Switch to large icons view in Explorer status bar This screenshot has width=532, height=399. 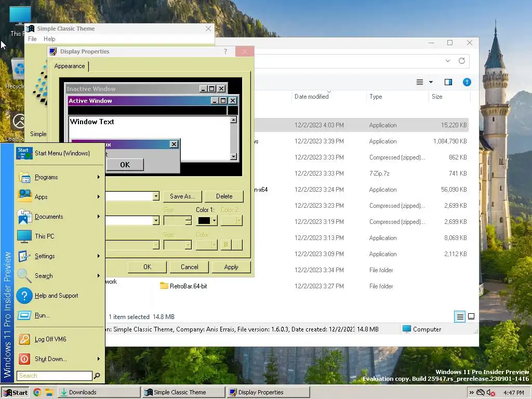pyautogui.click(x=471, y=316)
